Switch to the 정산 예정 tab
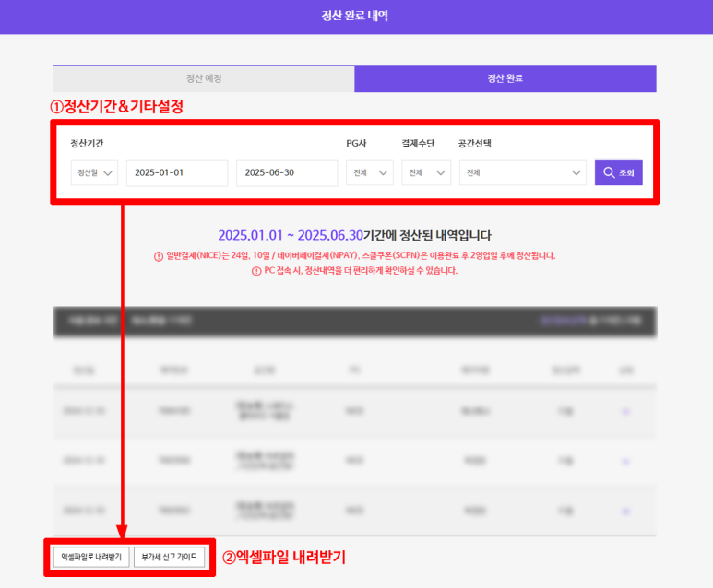This screenshot has height=588, width=713. point(203,78)
